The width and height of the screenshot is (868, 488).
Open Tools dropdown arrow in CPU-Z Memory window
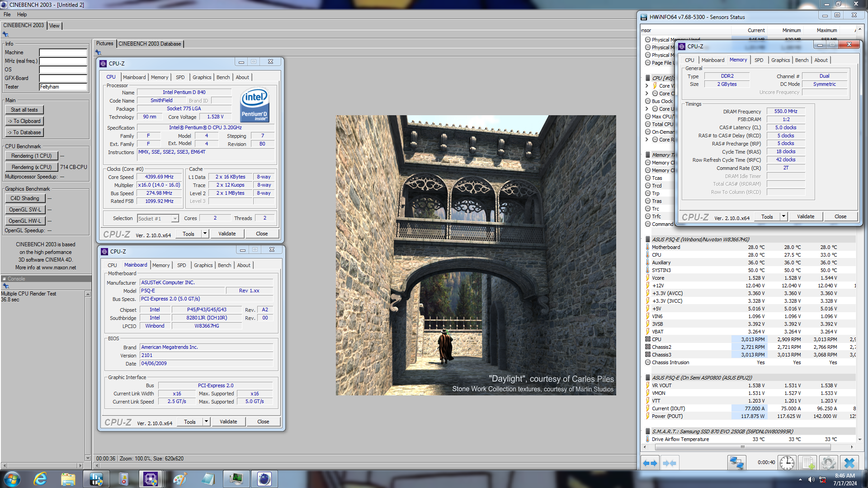click(x=783, y=216)
